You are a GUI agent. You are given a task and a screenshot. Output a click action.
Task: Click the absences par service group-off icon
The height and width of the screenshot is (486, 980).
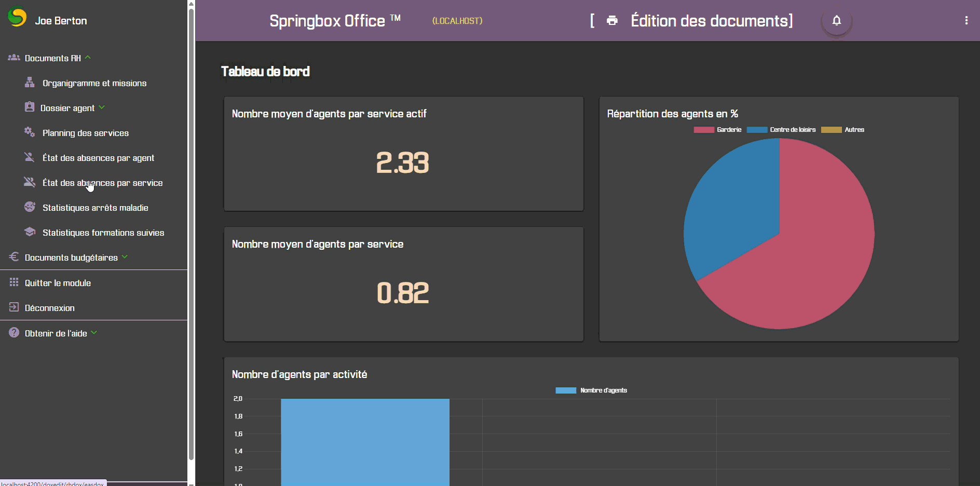pos(30,182)
